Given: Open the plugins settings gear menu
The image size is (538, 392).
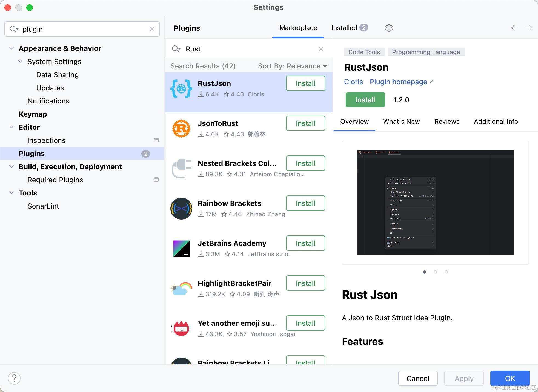Looking at the screenshot, I should (389, 28).
